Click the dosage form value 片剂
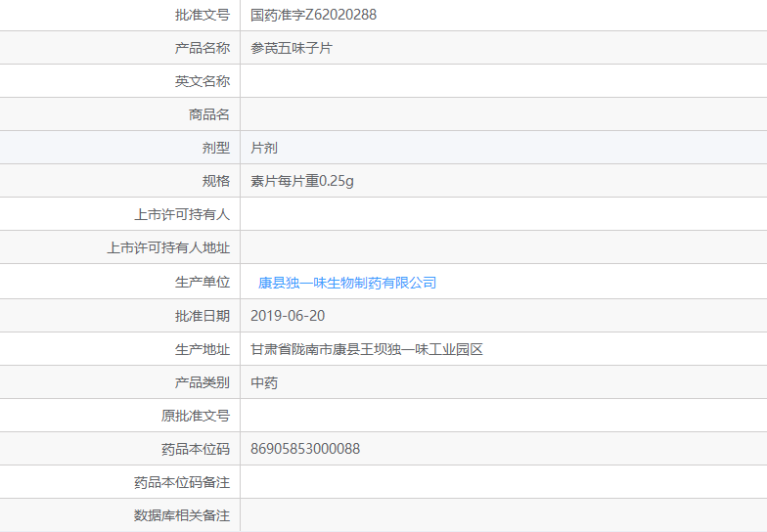Image resolution: width=767 pixels, height=532 pixels. tap(264, 148)
